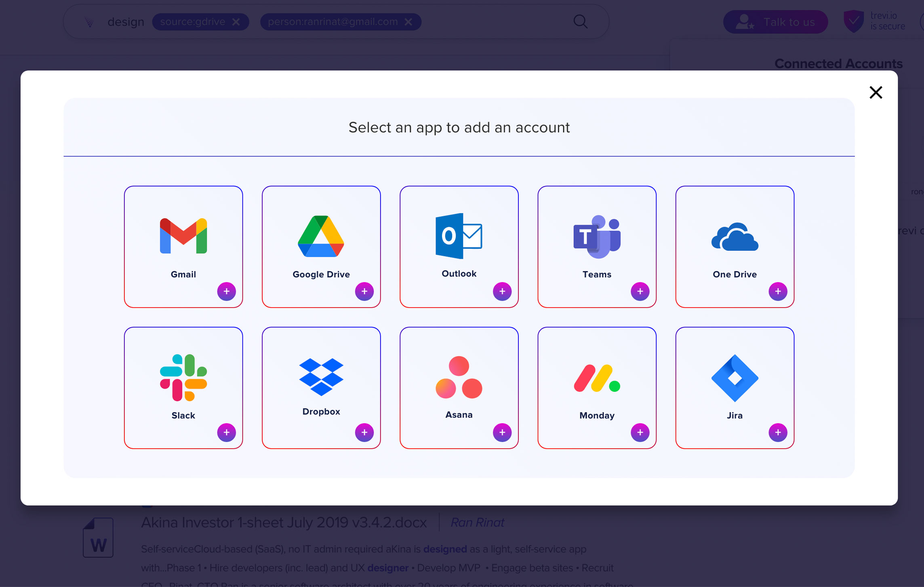This screenshot has height=587, width=924.
Task: Remove the person:ranrinat@gmail.com filter chip
Action: tap(408, 22)
